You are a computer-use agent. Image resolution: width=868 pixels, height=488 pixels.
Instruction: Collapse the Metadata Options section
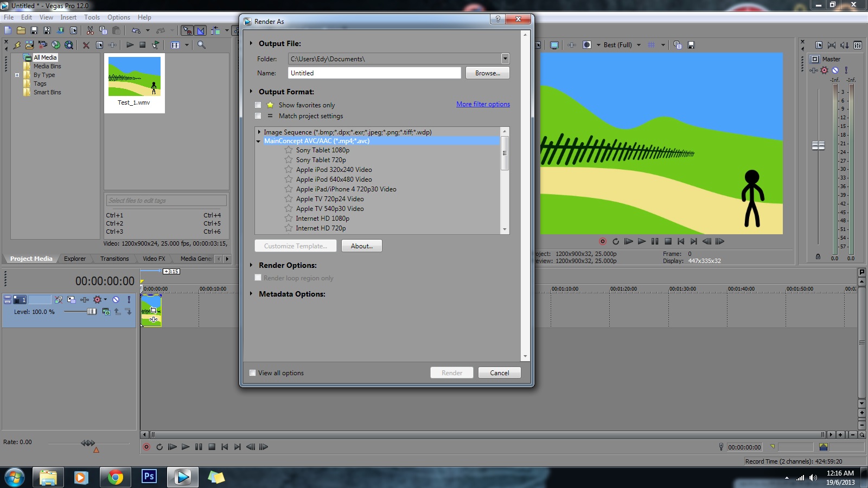pyautogui.click(x=251, y=294)
